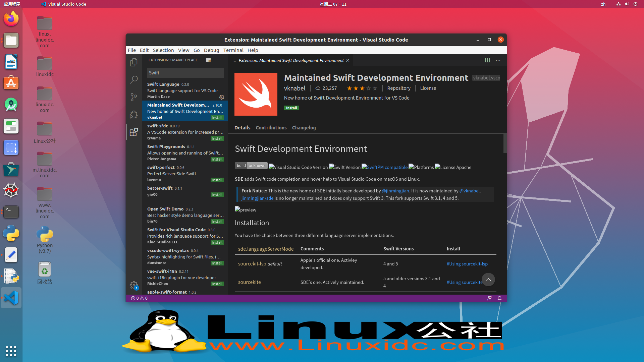Open the Terminal menu
Screen dimensions: 644x362
coord(233,50)
